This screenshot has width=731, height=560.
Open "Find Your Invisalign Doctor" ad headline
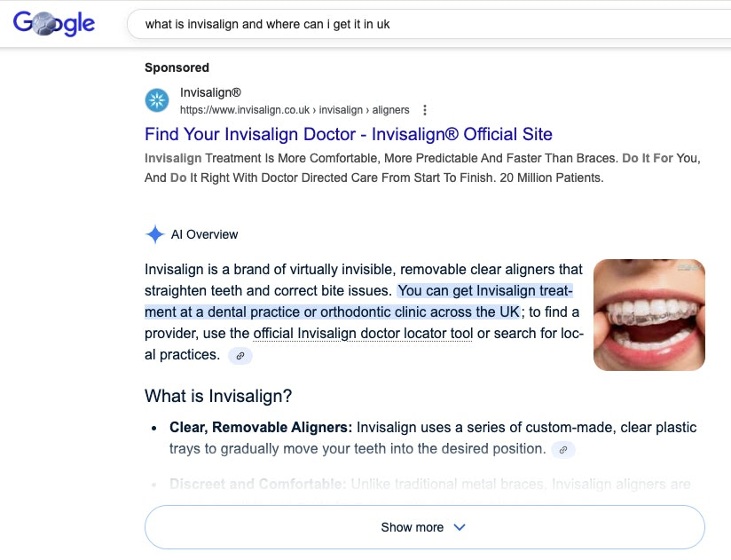coord(348,134)
